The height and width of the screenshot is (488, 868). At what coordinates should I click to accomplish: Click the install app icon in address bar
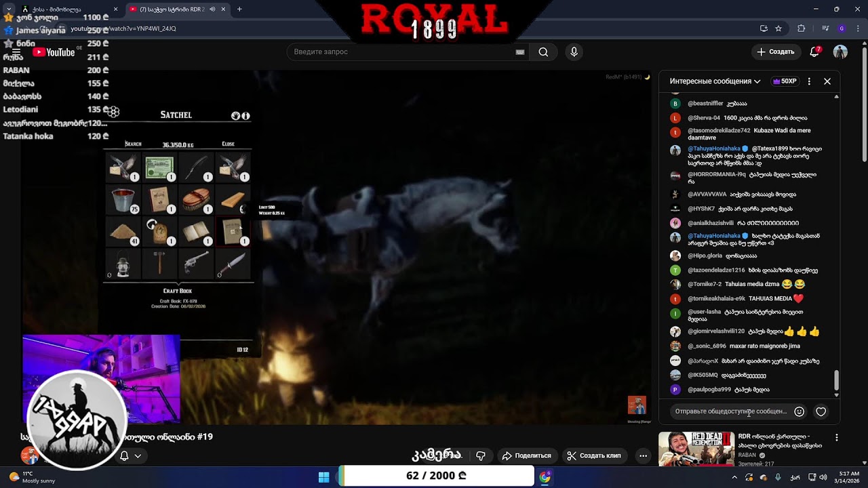764,28
